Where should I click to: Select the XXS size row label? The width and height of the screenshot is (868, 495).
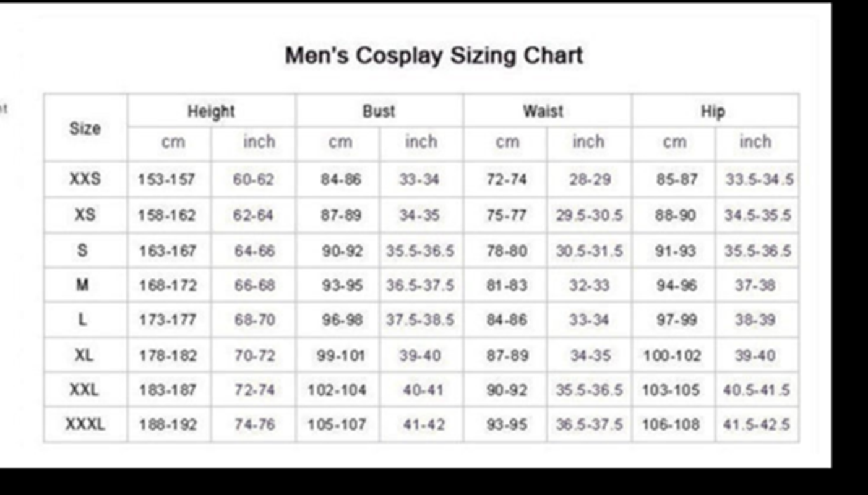(x=85, y=179)
